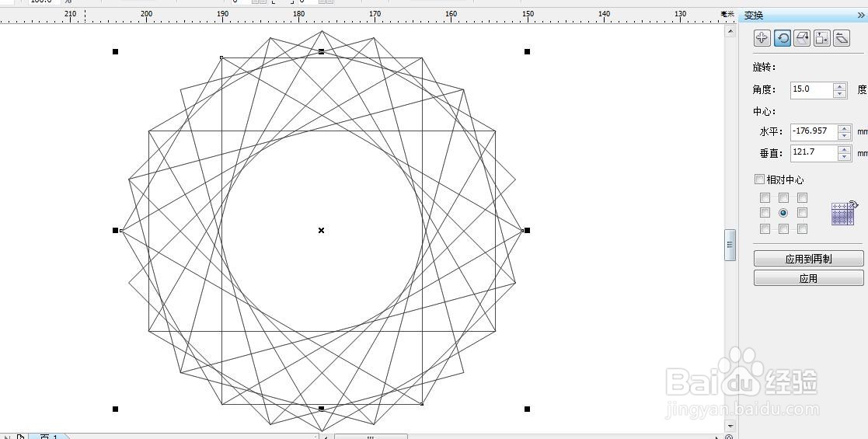Select the Scale and Mirror transform icon
This screenshot has width=868, height=439.
coord(802,37)
